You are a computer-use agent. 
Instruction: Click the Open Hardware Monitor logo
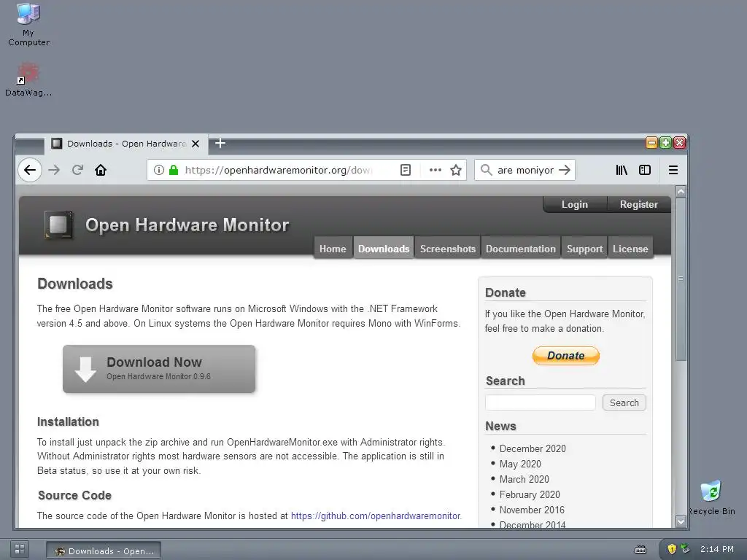click(58, 225)
